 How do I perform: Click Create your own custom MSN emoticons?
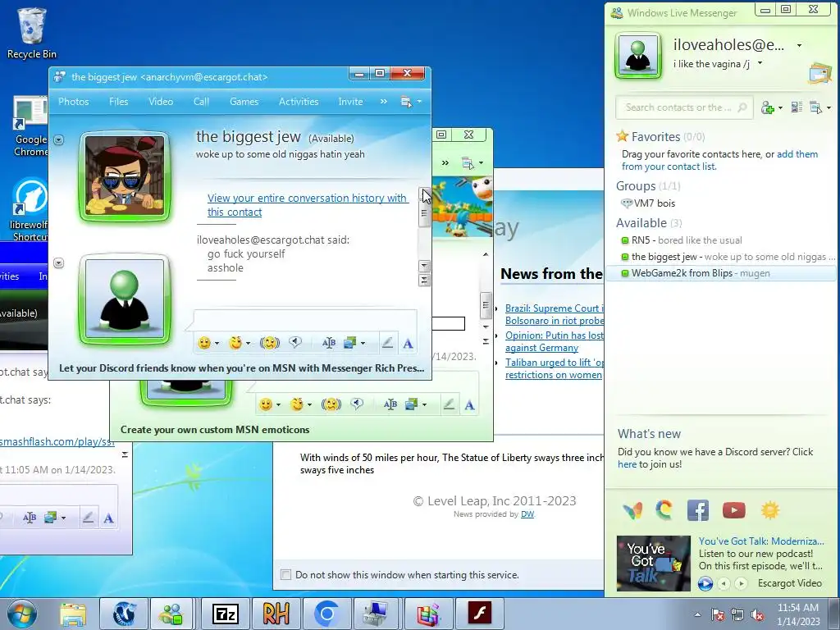coord(215,430)
